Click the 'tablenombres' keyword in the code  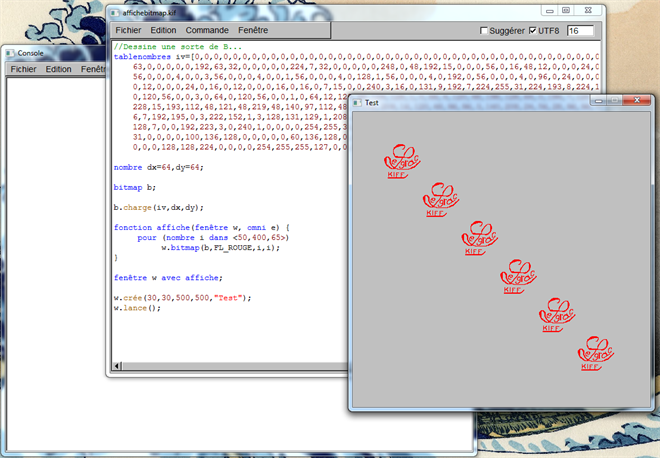point(142,57)
